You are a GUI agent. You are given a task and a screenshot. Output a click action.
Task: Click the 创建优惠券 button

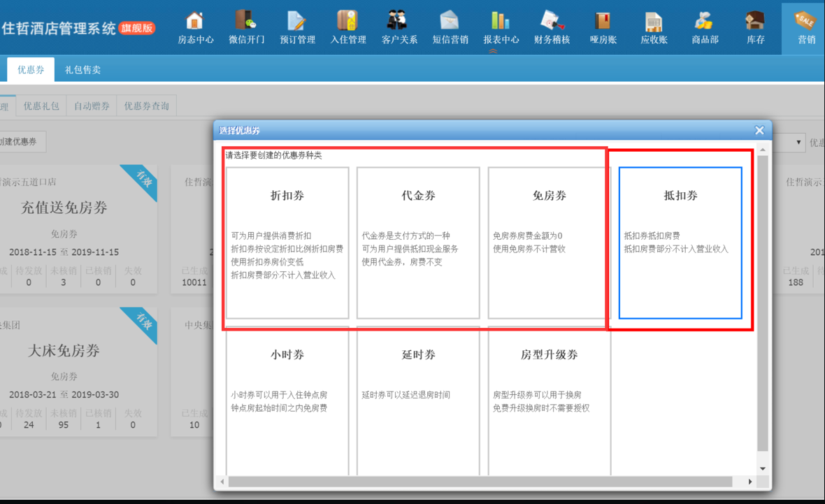click(x=21, y=141)
